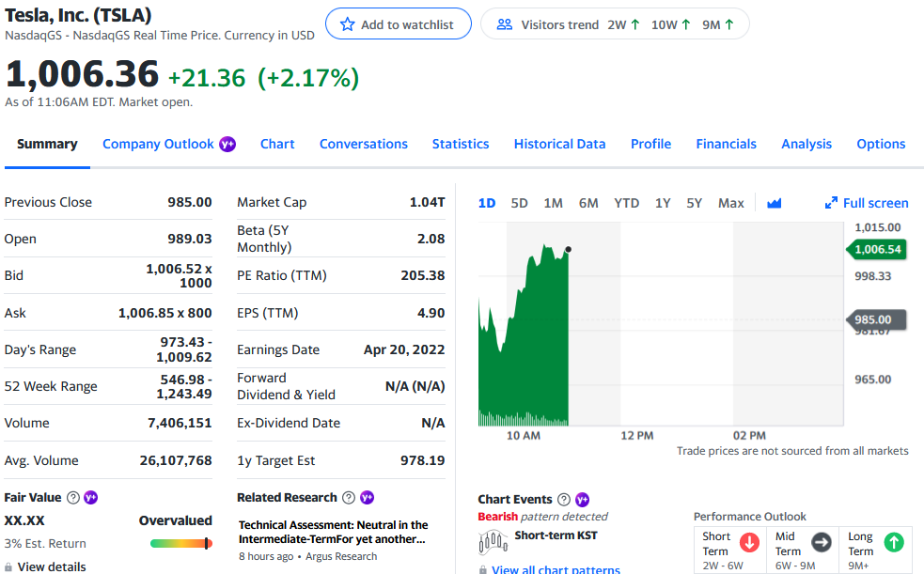Click the visitors trend people icon
Viewport: 924px width, 574px height.
[505, 24]
